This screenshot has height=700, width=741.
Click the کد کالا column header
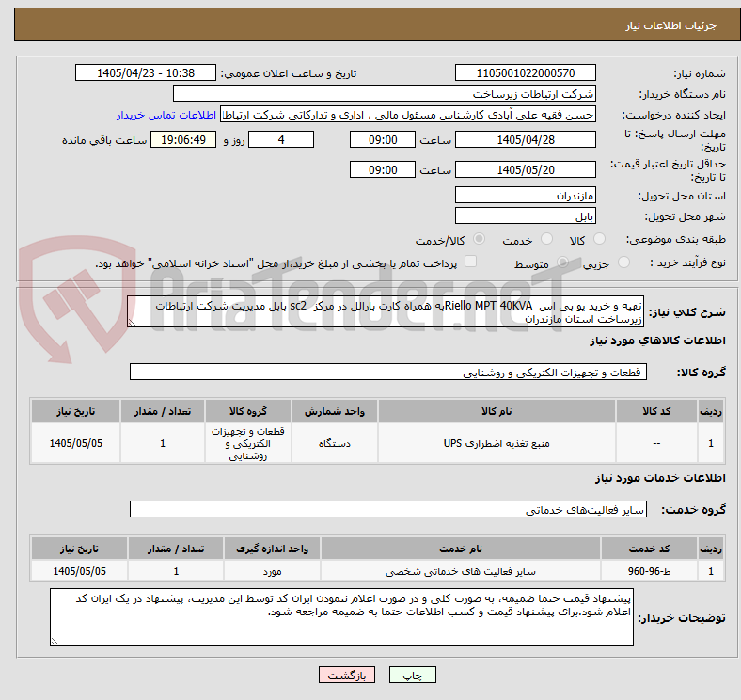click(x=656, y=411)
